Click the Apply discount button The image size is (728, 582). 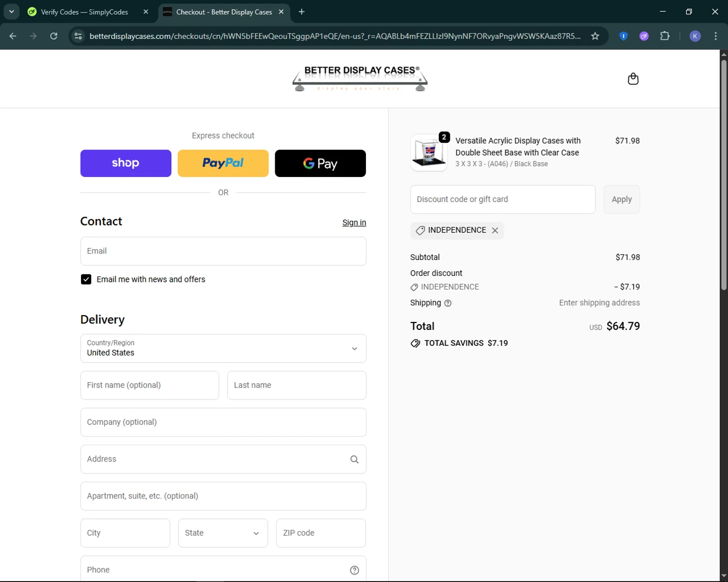(622, 199)
